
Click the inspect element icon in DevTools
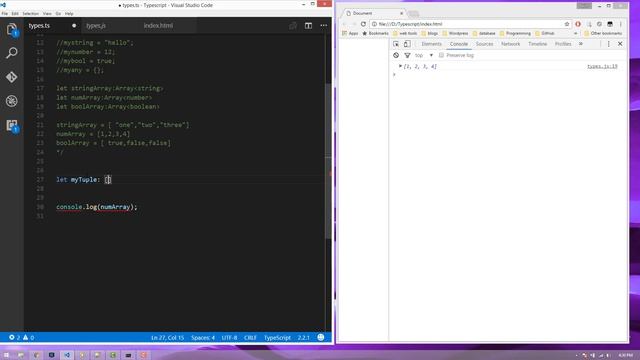[396, 44]
